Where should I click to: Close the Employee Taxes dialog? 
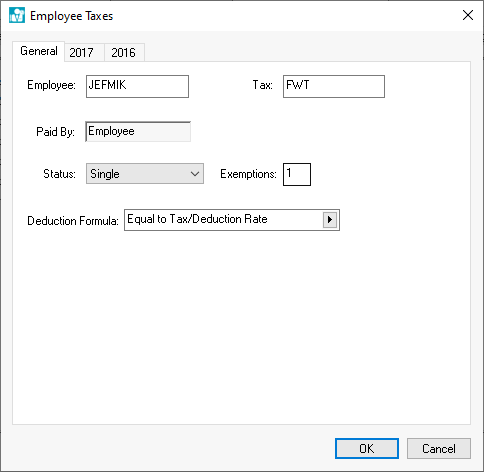pyautogui.click(x=468, y=15)
